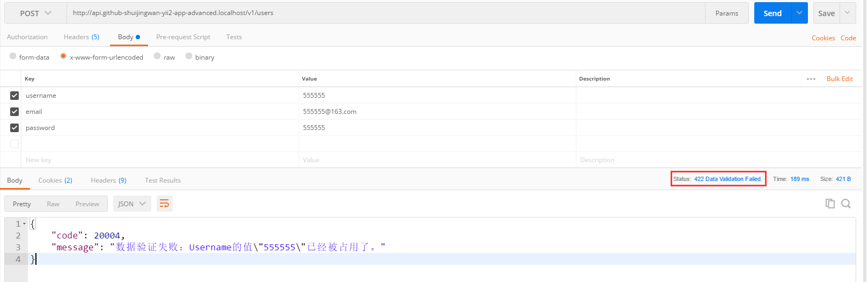Focus the request URL field
Screen dimensions: 868x282
(386, 13)
